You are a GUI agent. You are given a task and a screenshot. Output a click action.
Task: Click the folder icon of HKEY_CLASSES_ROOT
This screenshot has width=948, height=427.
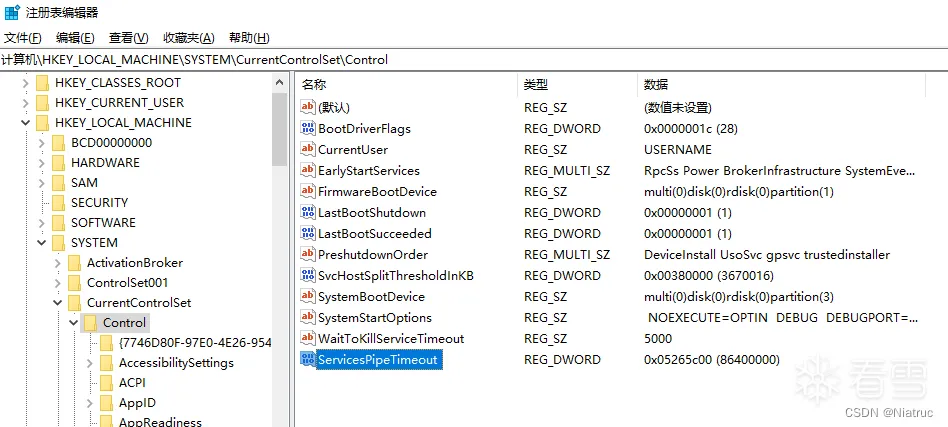42,83
